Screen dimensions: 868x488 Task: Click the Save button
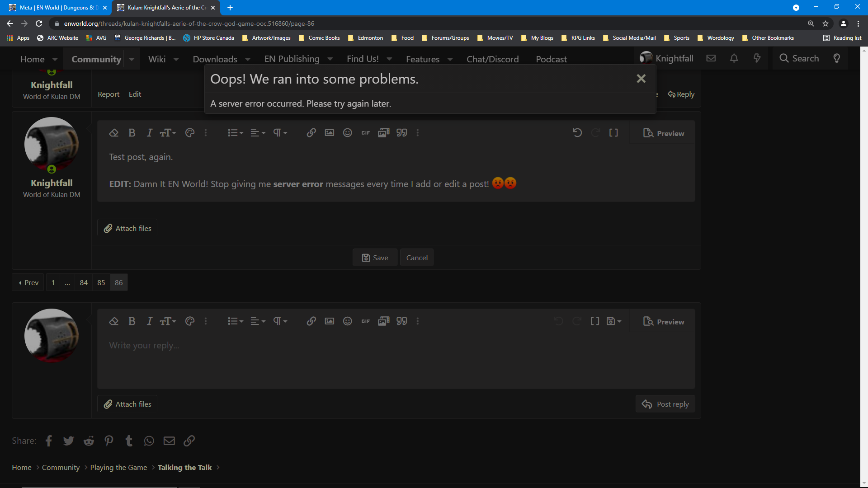point(375,258)
